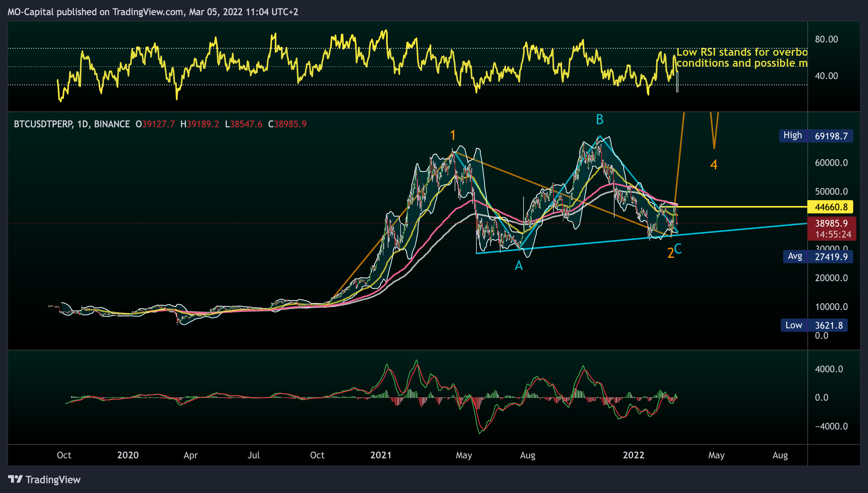Select the cyan wave label A
The height and width of the screenshot is (493, 868).
pos(519,266)
